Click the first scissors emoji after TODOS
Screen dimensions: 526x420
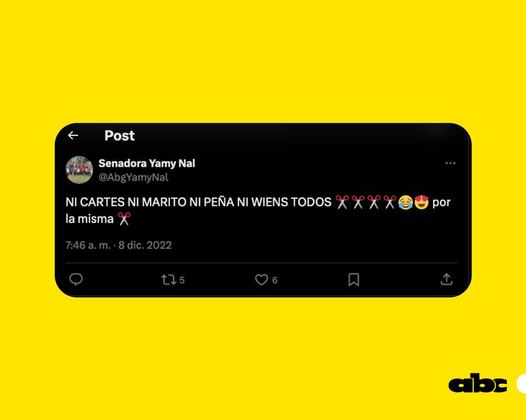[x=342, y=202]
